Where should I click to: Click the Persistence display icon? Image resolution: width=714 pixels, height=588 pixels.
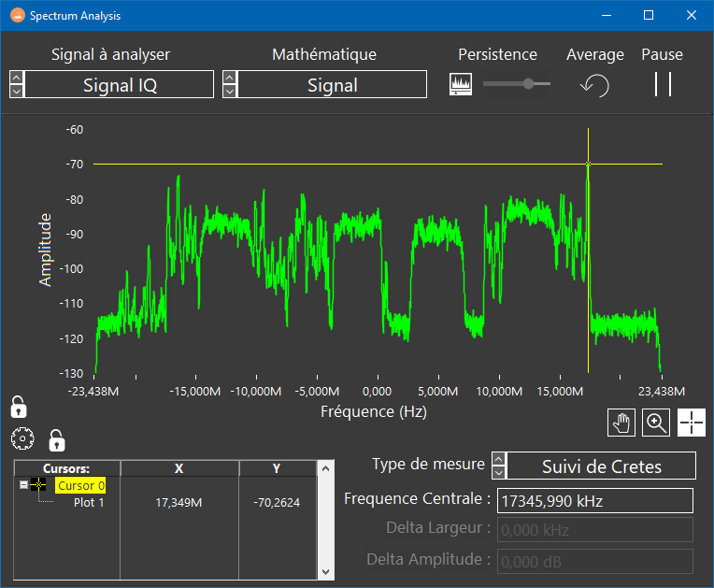pyautogui.click(x=461, y=85)
